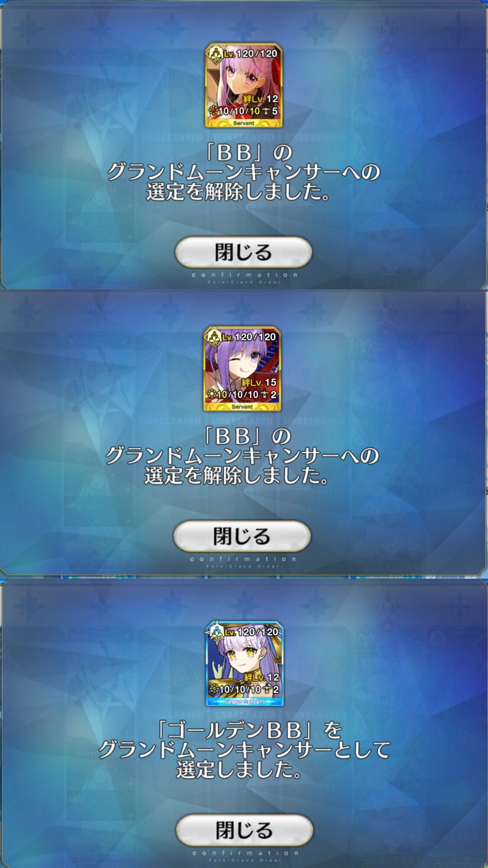Close the first BB deselection dialog
Image resolution: width=488 pixels, height=868 pixels.
click(x=243, y=252)
